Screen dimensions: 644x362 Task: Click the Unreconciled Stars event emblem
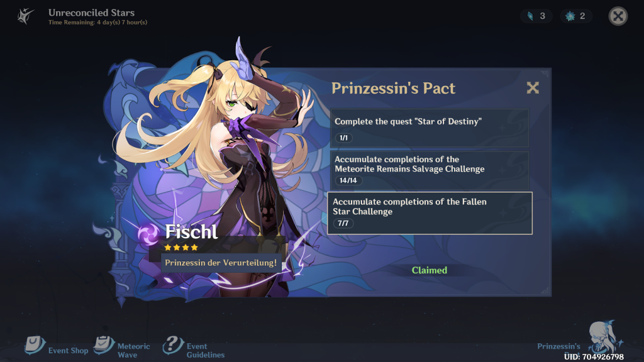[25, 16]
